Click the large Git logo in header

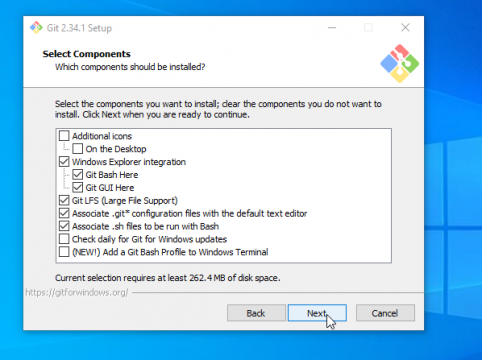tap(399, 63)
